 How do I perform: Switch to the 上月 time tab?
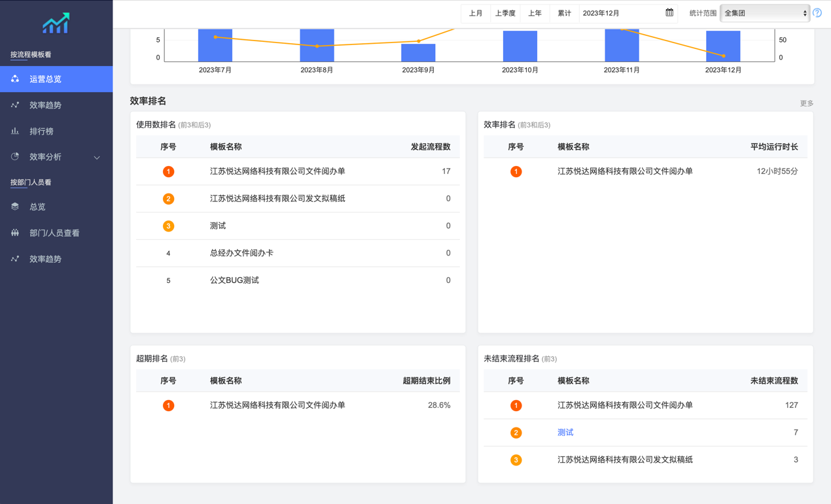(476, 13)
